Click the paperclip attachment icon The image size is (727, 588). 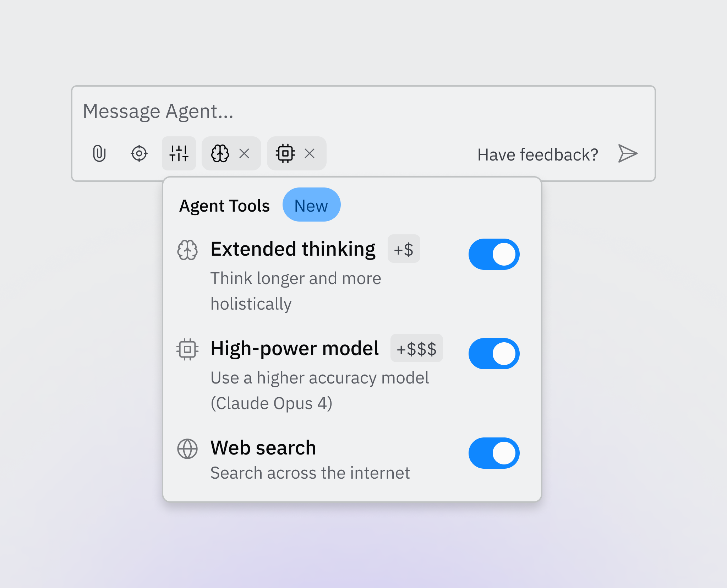click(x=99, y=154)
